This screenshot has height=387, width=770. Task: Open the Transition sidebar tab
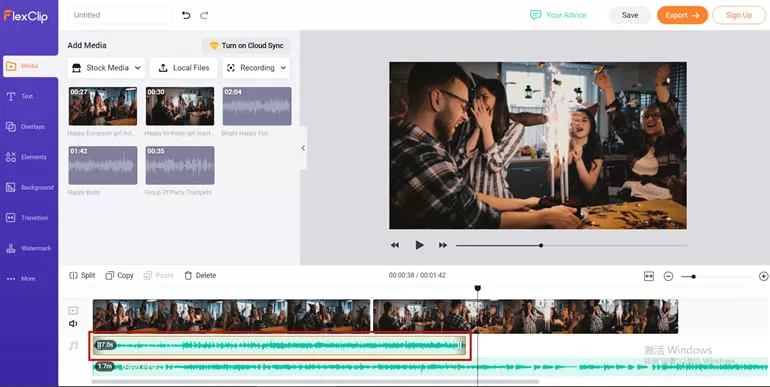(27, 218)
